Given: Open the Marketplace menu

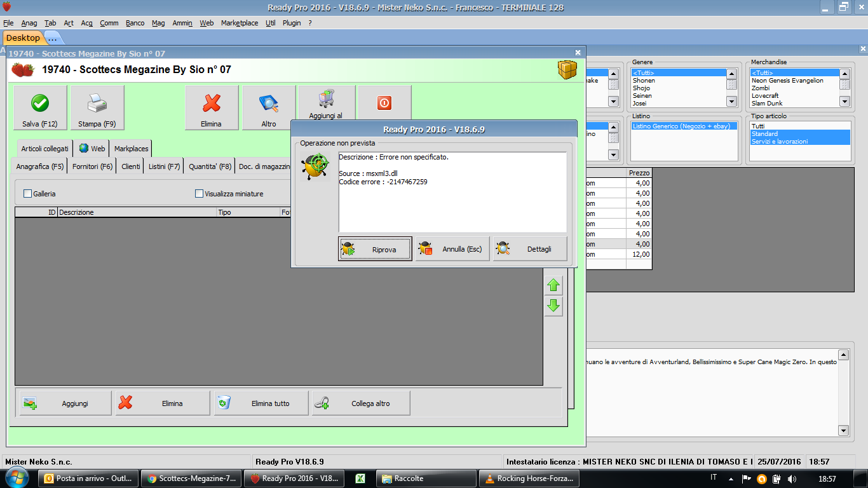Looking at the screenshot, I should coord(240,23).
